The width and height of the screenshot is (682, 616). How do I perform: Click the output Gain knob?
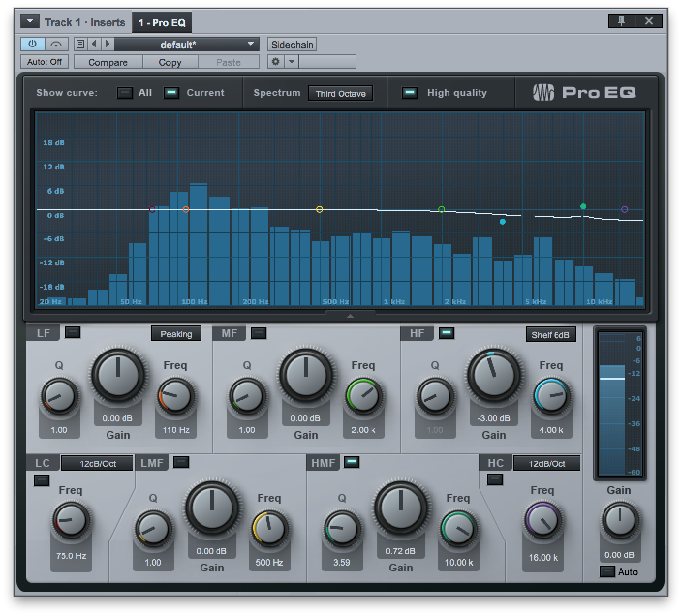tap(620, 521)
